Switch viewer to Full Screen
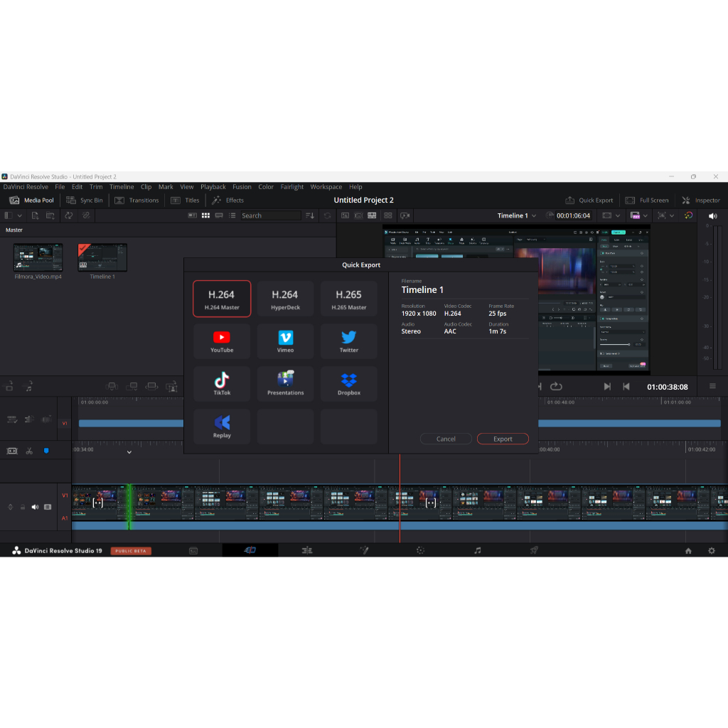Screen dimensions: 728x728 647,200
